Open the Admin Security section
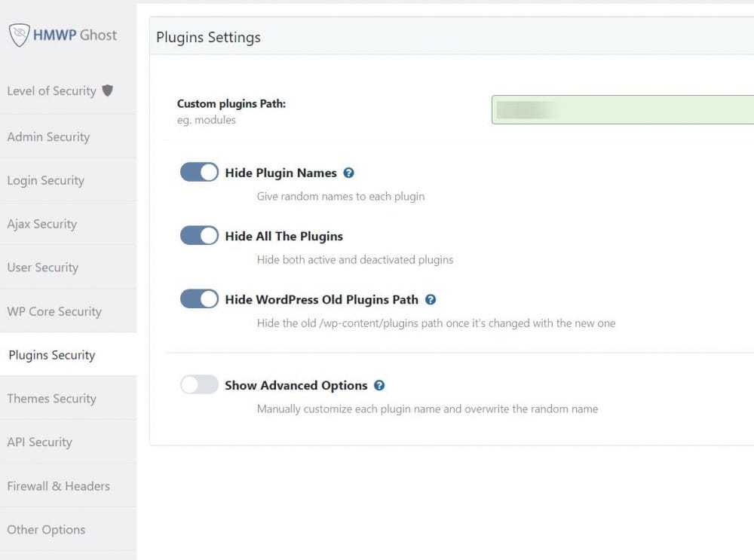The height and width of the screenshot is (560, 754). (48, 136)
